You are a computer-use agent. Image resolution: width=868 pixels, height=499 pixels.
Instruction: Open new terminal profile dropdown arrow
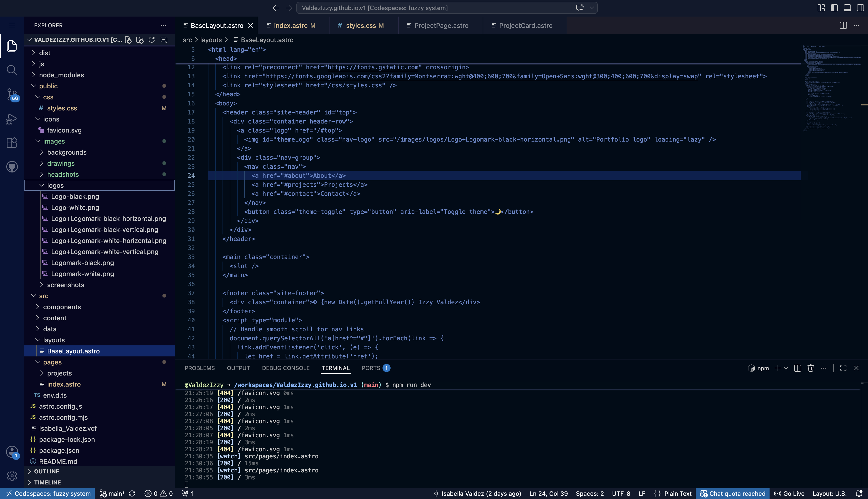(786, 368)
